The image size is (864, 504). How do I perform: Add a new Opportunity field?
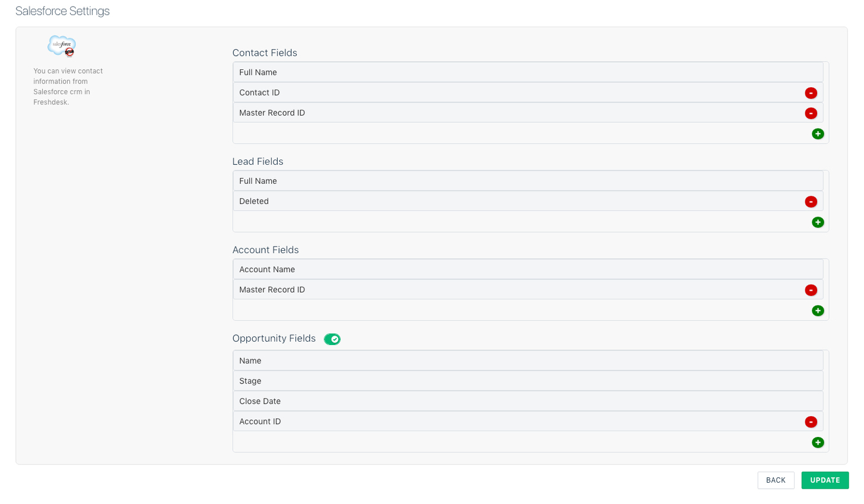(x=818, y=442)
